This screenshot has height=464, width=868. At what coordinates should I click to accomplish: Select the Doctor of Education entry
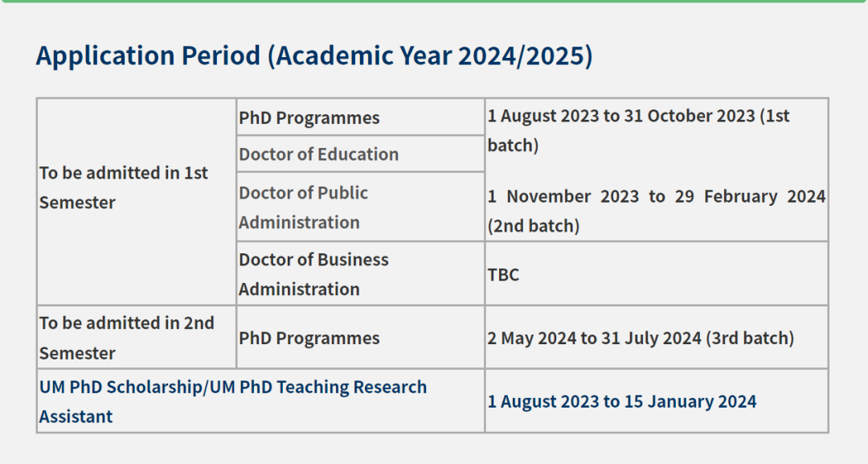pyautogui.click(x=318, y=154)
